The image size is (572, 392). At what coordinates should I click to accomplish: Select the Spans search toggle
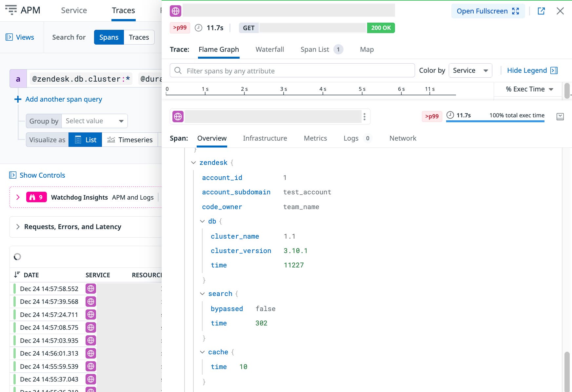click(108, 37)
